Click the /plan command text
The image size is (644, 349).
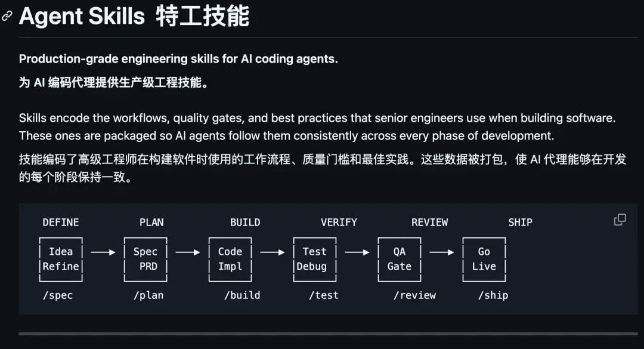[x=148, y=295]
